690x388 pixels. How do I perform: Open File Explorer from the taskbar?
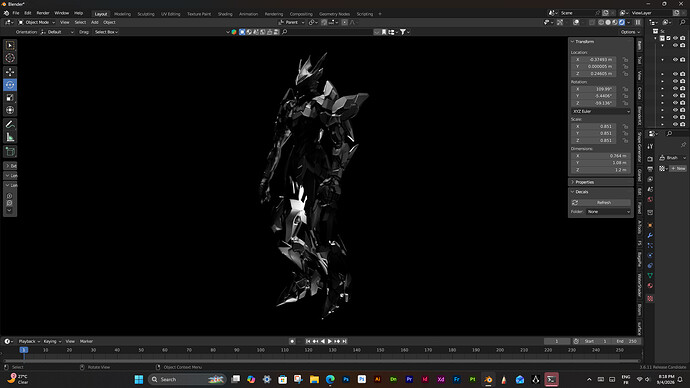tap(314, 379)
